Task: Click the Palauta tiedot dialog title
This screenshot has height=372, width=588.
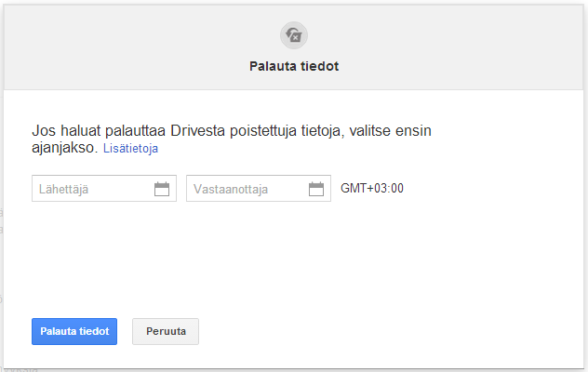Action: coord(293,66)
